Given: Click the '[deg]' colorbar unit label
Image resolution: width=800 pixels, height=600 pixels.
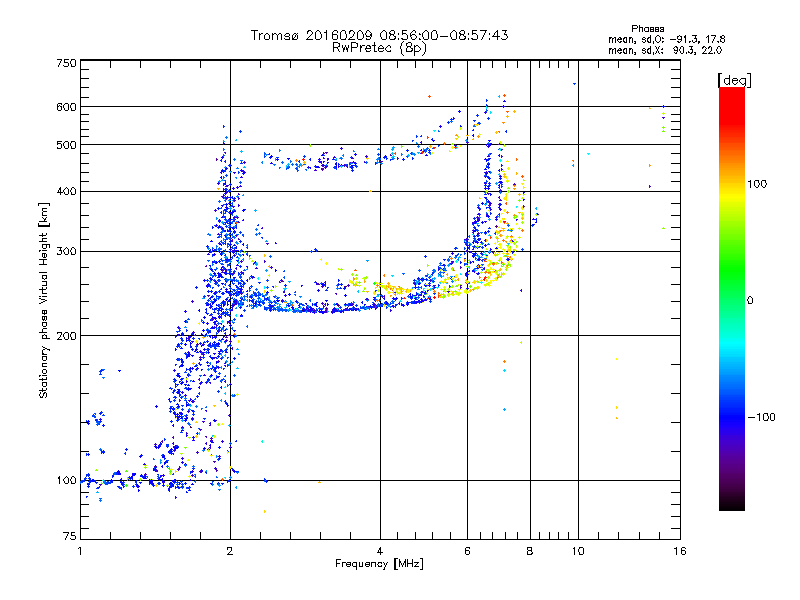Looking at the screenshot, I should pos(734,80).
